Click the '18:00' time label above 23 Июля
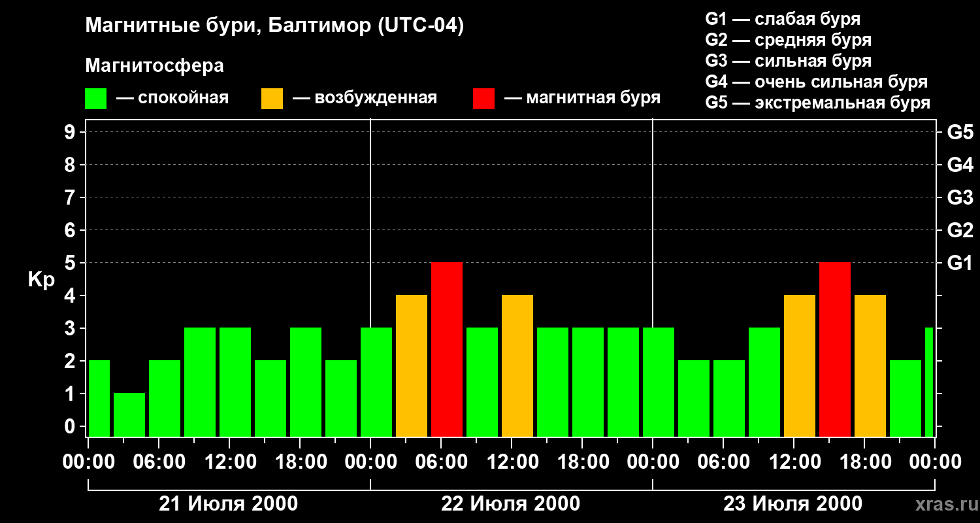980x523 pixels. (x=864, y=462)
